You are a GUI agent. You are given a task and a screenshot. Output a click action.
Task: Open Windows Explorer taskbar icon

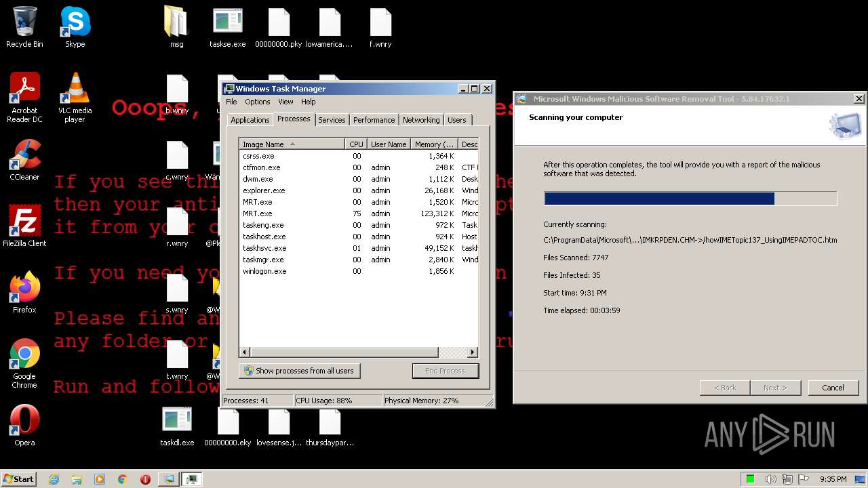coord(77,479)
